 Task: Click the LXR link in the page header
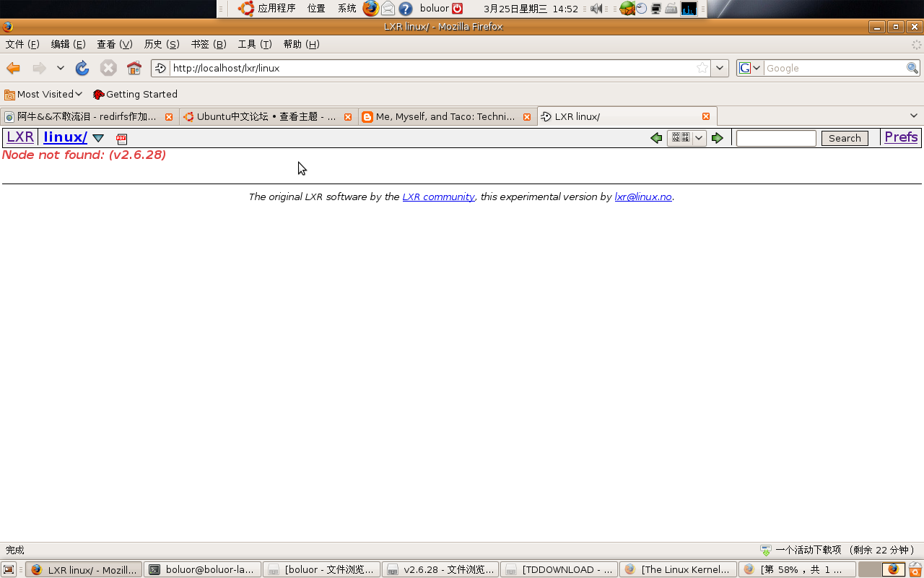click(20, 137)
